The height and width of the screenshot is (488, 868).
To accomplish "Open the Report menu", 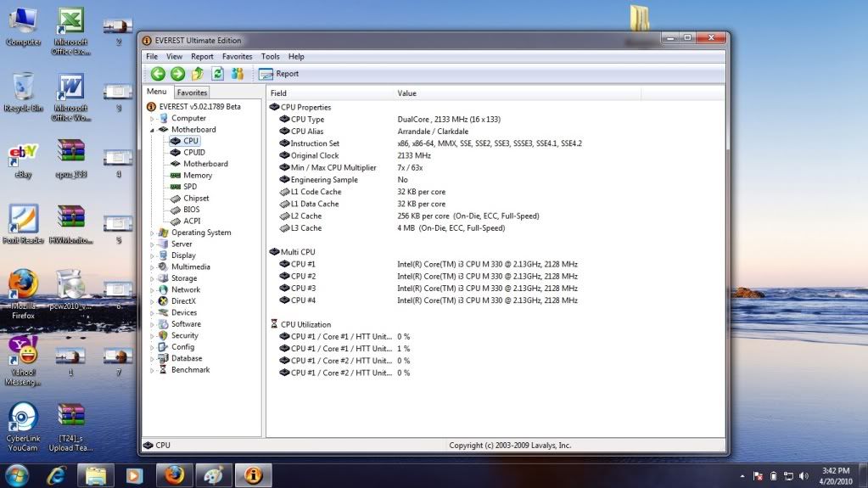I will tap(202, 57).
